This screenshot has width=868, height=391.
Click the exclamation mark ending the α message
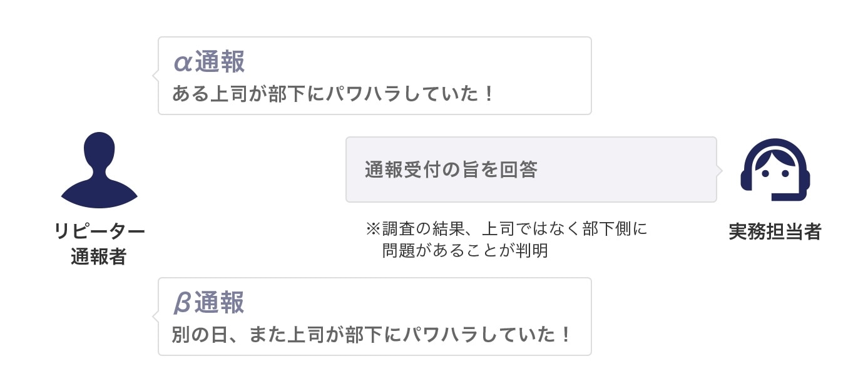click(x=489, y=94)
